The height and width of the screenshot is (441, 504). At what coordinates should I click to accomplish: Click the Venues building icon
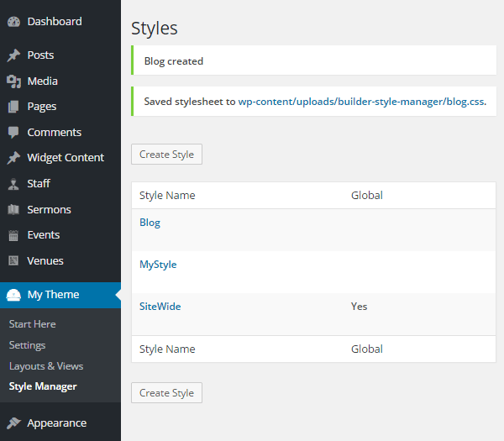(x=13, y=260)
